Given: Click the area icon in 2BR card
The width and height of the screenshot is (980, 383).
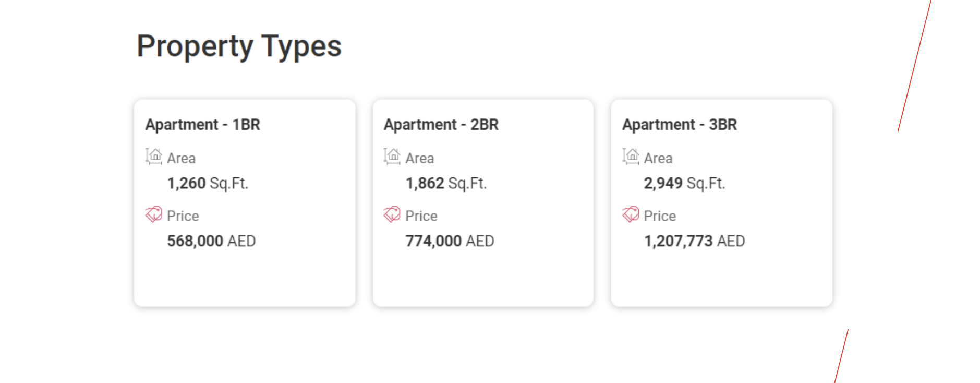Looking at the screenshot, I should 392,157.
